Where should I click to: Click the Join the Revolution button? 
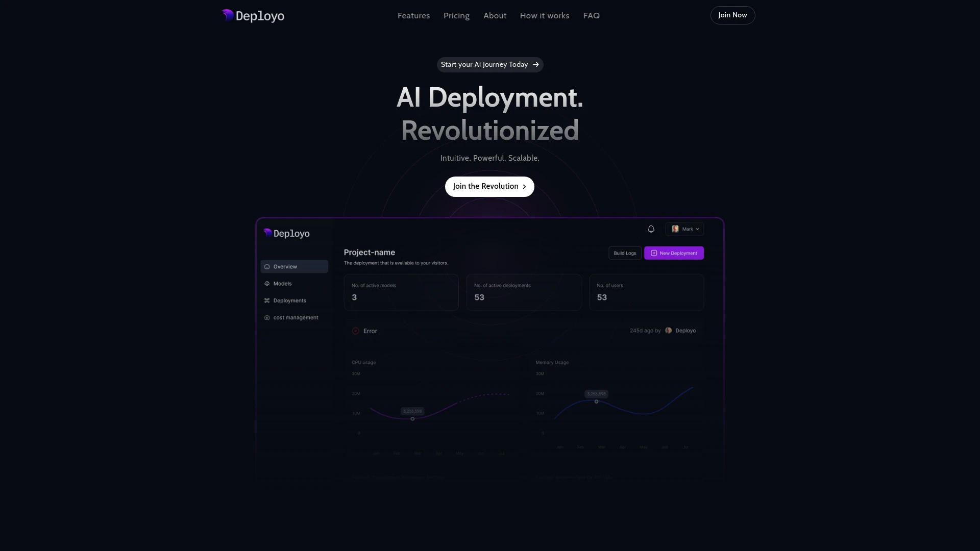489,186
